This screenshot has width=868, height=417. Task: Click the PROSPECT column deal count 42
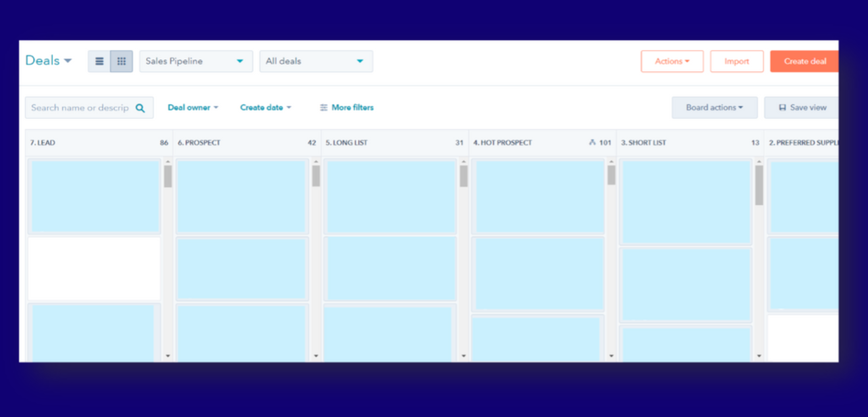pos(312,142)
